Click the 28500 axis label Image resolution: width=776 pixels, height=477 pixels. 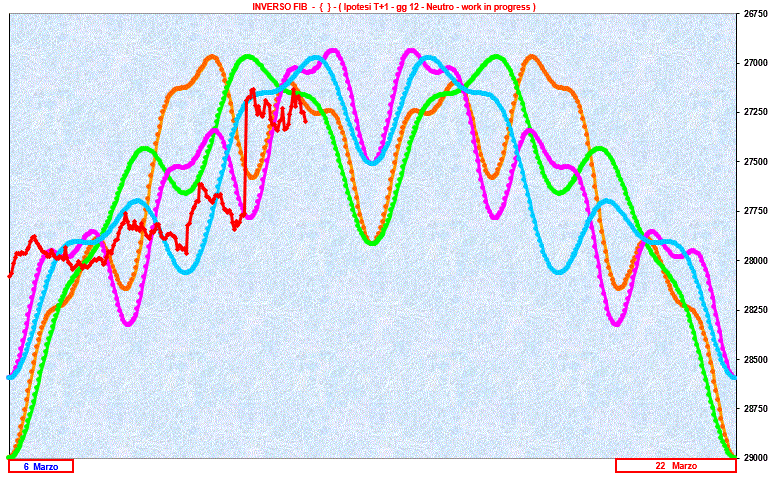click(x=755, y=360)
